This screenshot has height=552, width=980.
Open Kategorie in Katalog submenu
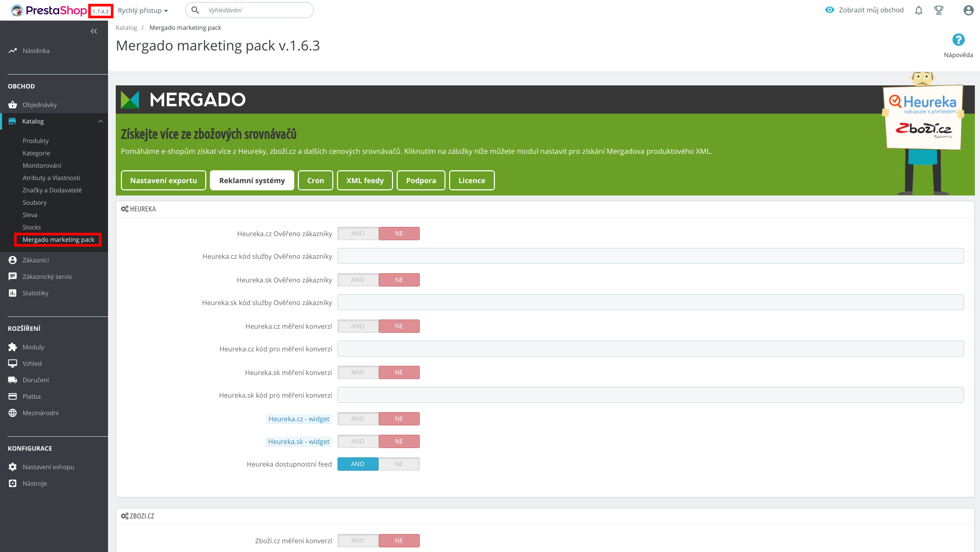[x=37, y=153]
